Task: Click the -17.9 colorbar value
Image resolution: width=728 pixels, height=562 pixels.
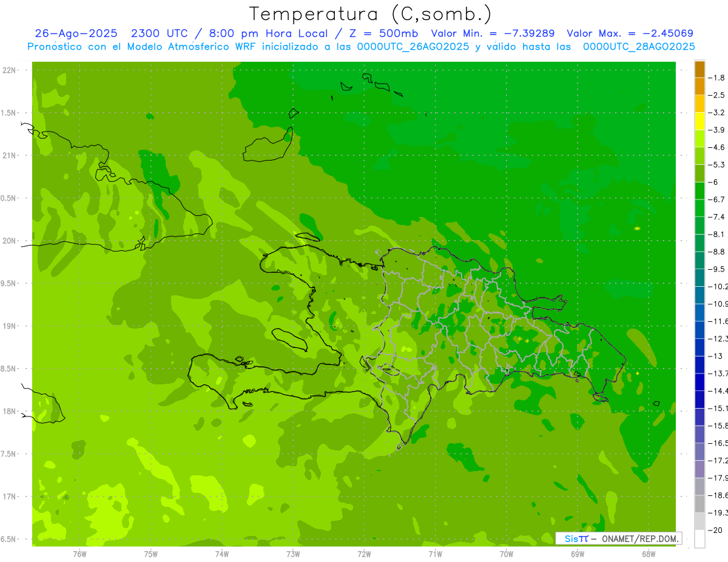Action: coord(718,478)
